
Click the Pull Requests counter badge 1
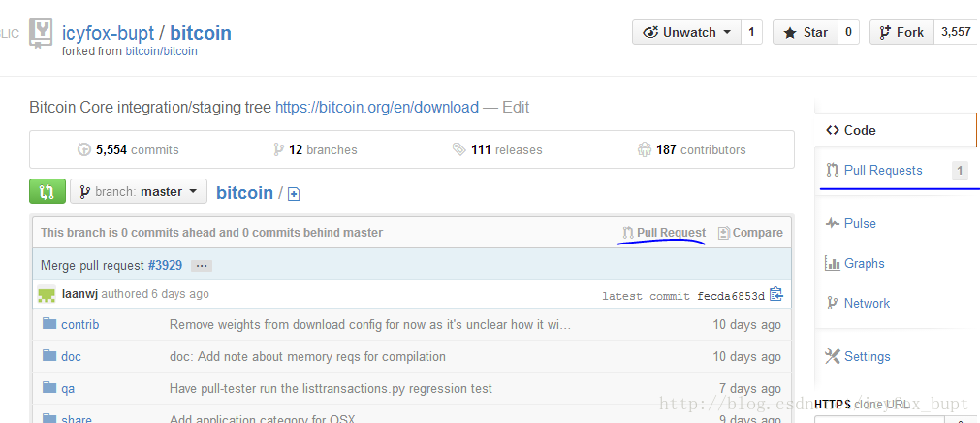click(x=960, y=171)
